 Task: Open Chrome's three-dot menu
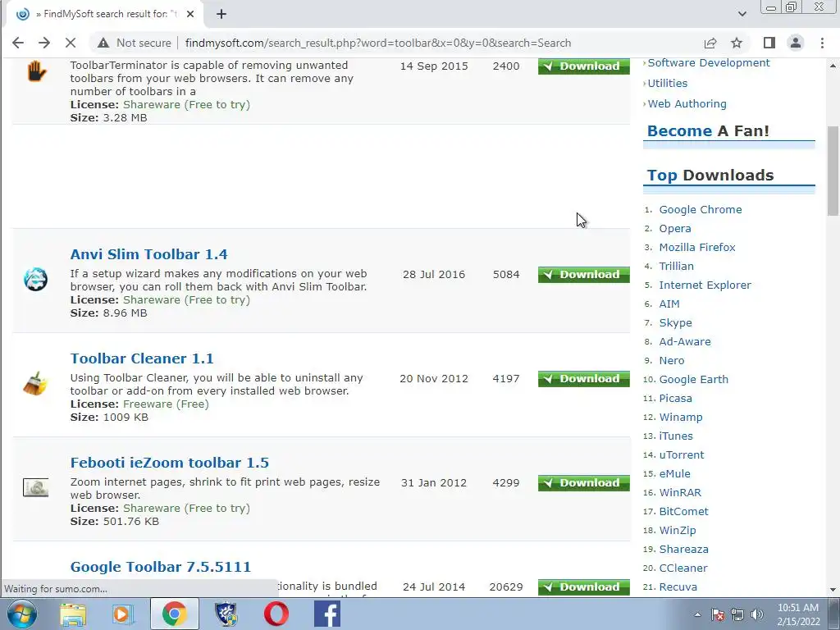[822, 43]
